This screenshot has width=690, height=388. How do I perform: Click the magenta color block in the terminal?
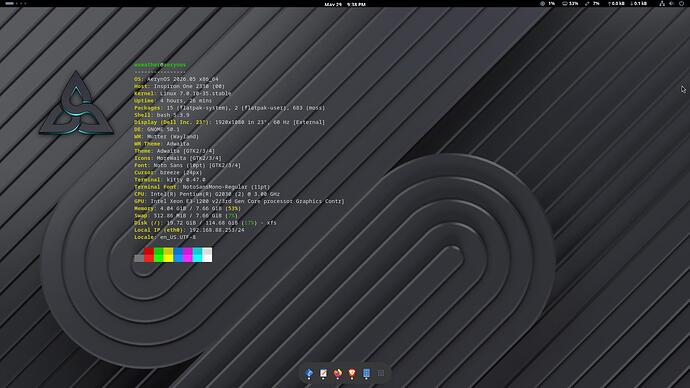(x=187, y=255)
